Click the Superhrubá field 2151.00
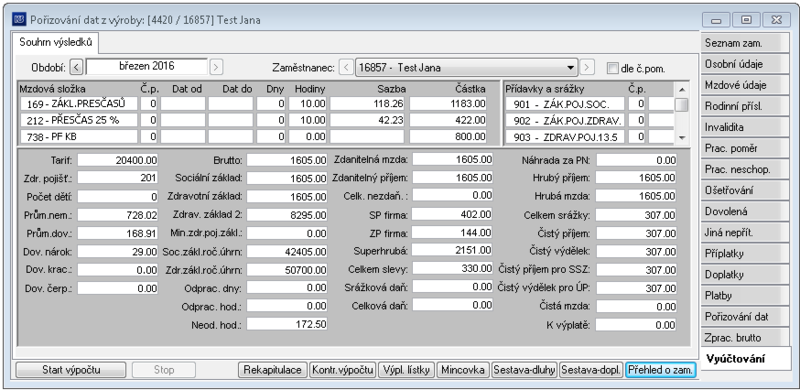Image resolution: width=800 pixels, height=390 pixels. 453,250
